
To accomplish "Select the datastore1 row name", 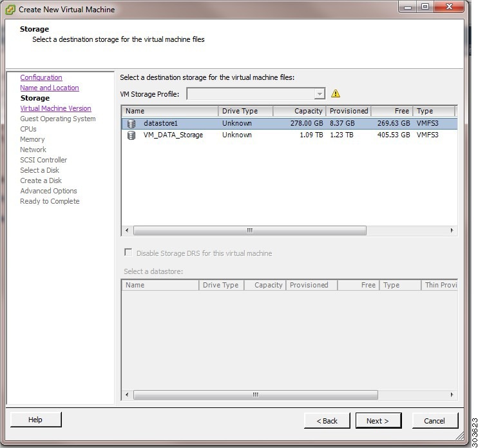I will pyautogui.click(x=160, y=123).
